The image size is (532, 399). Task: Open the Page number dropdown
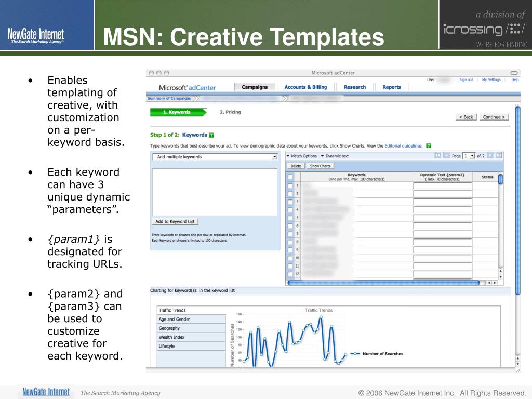click(x=469, y=156)
